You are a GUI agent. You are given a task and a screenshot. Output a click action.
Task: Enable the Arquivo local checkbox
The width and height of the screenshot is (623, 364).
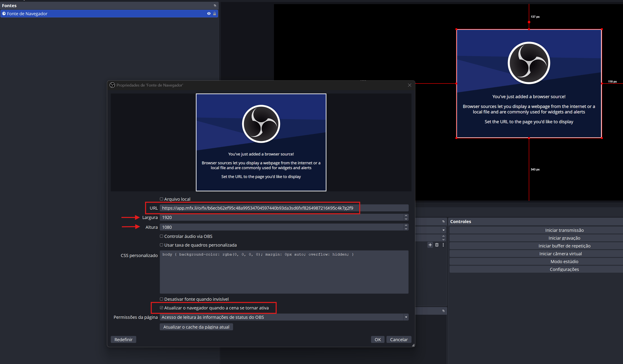point(161,199)
